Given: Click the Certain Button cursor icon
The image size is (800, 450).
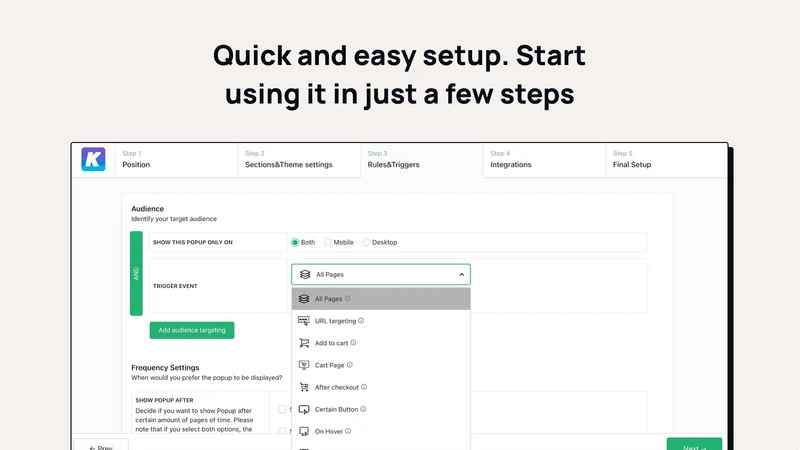Looking at the screenshot, I should (x=304, y=409).
